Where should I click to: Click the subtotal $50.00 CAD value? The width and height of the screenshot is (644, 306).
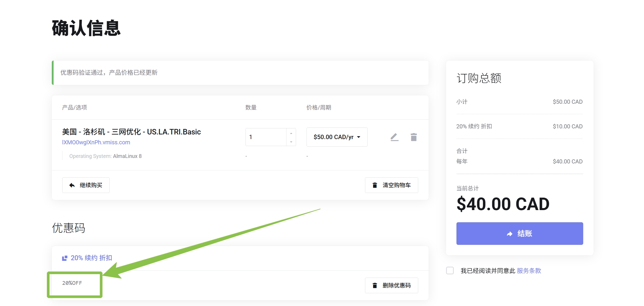point(568,102)
